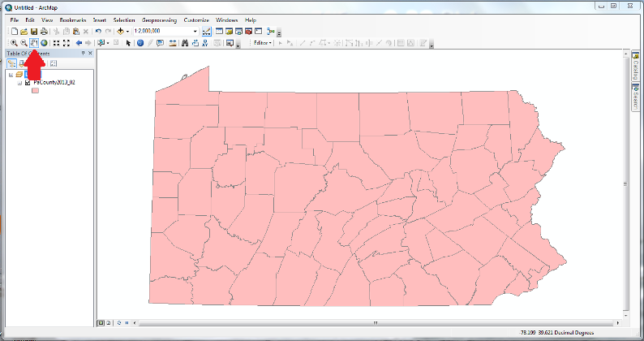
Task: Open the Find binoculars tool
Action: pyautogui.click(x=185, y=43)
